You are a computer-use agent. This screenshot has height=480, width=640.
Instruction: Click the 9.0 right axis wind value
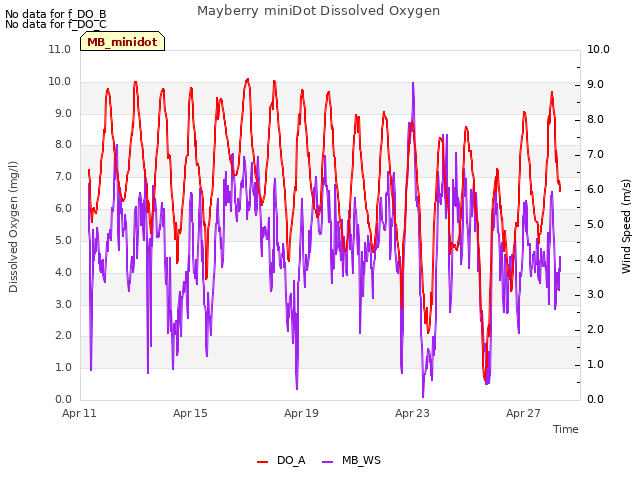[x=595, y=84]
